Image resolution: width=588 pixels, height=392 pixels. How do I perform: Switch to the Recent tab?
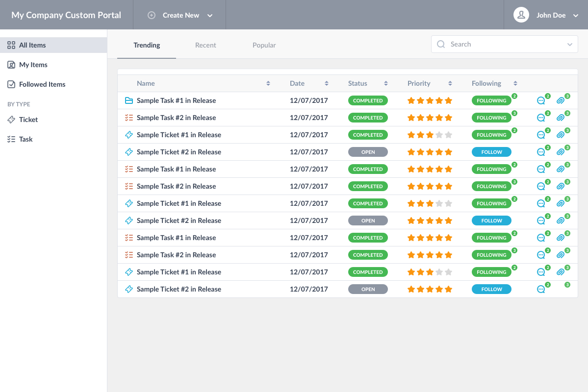pyautogui.click(x=205, y=45)
